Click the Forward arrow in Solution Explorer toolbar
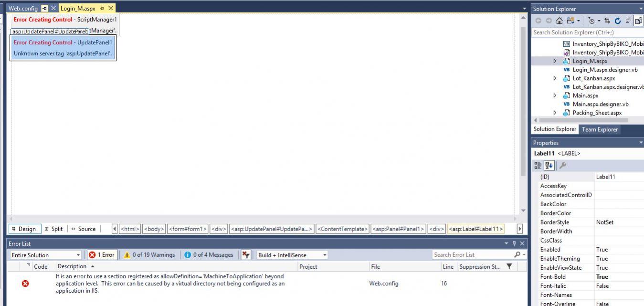 pos(549,21)
